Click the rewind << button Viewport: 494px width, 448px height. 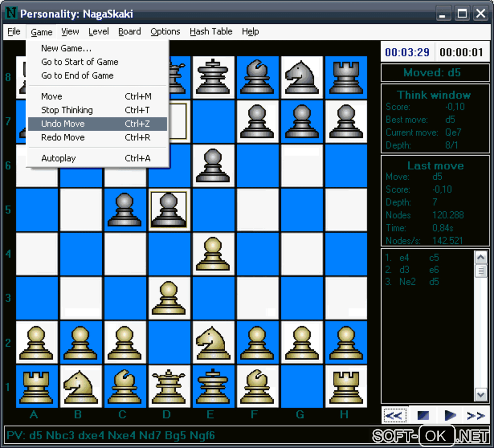[x=395, y=415]
